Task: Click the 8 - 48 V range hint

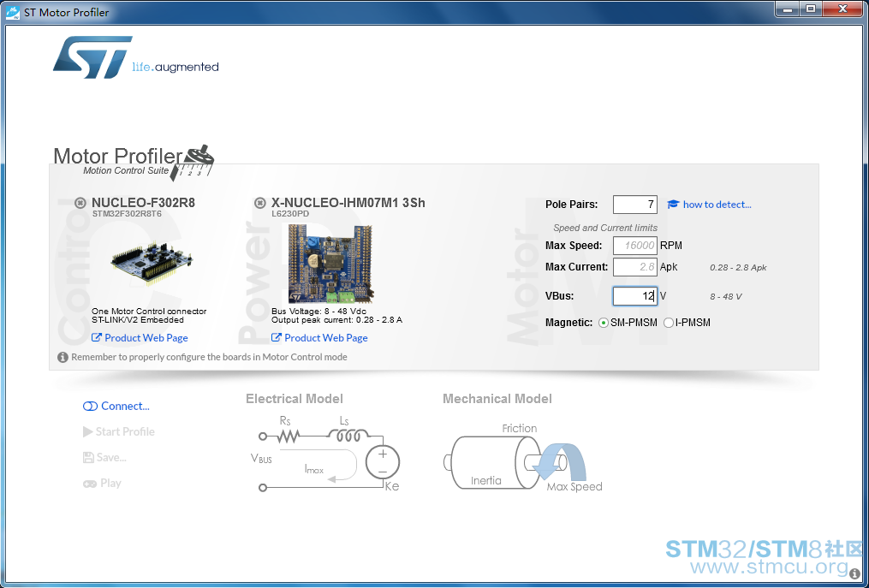Action: click(726, 296)
